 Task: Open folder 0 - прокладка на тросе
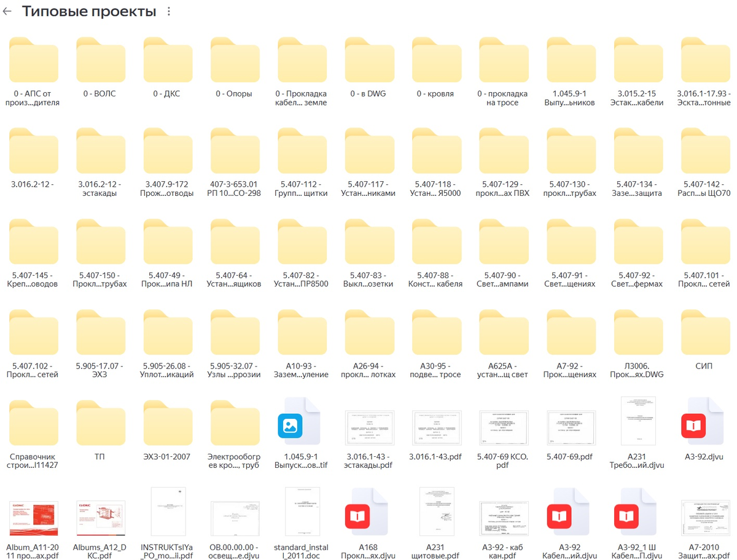pyautogui.click(x=504, y=60)
